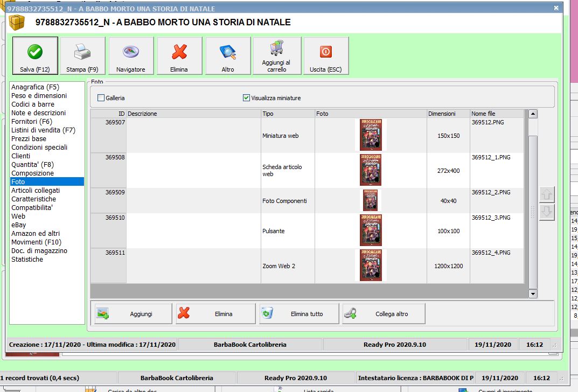Click the Tipo column header

[288, 114]
